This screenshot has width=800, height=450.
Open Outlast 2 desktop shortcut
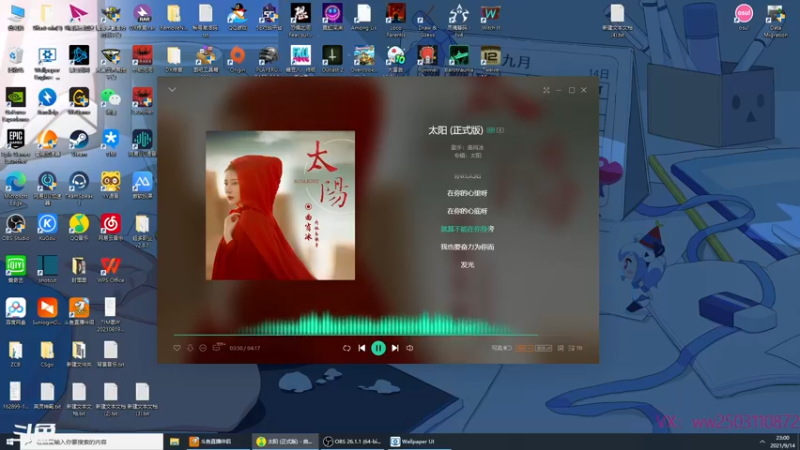[x=332, y=59]
